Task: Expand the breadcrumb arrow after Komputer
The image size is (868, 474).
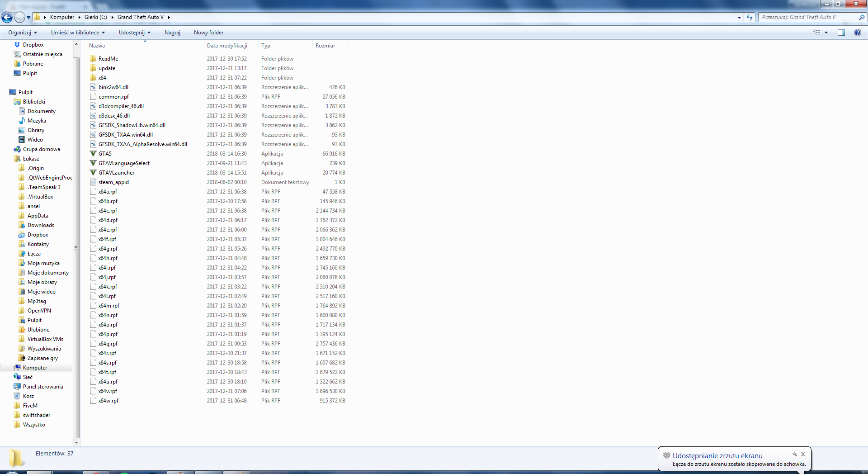Action: (x=79, y=17)
